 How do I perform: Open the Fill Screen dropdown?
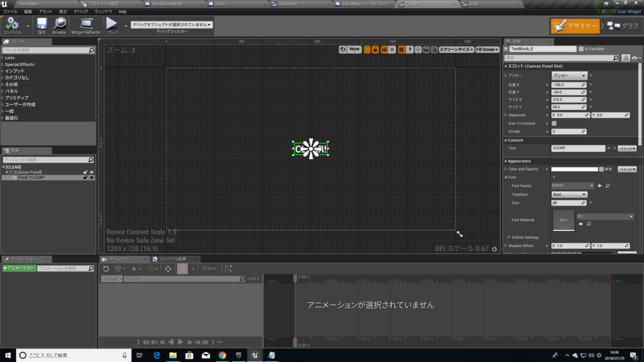click(486, 48)
